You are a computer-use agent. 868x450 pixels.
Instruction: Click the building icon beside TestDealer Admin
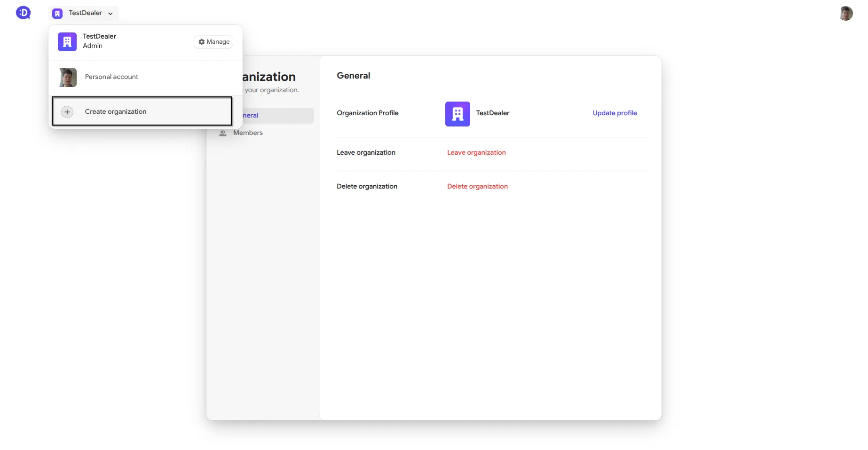click(x=67, y=41)
